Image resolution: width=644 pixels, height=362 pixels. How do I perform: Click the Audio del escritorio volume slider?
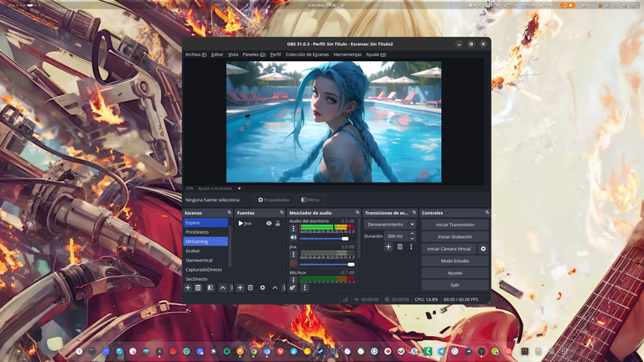tap(327, 239)
